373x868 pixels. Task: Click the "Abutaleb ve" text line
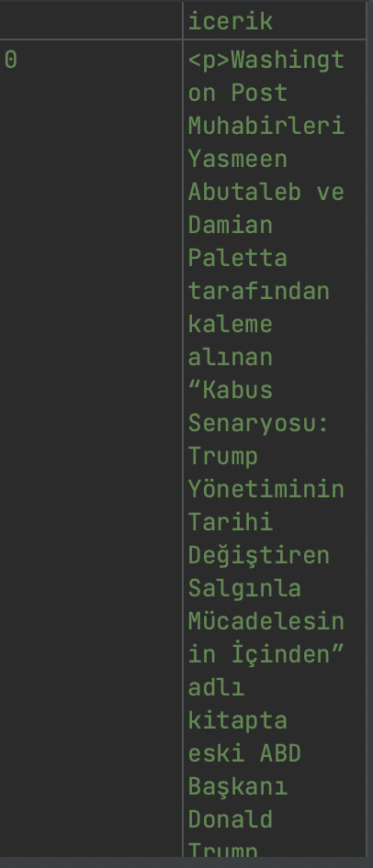click(x=266, y=192)
